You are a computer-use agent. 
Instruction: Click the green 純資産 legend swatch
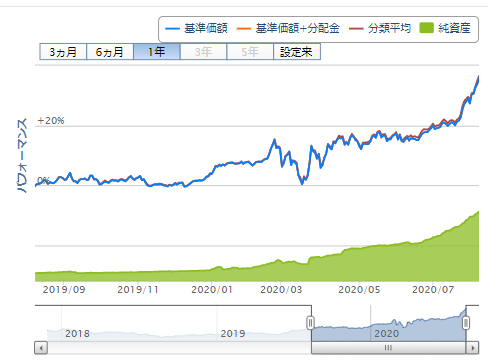(x=426, y=28)
